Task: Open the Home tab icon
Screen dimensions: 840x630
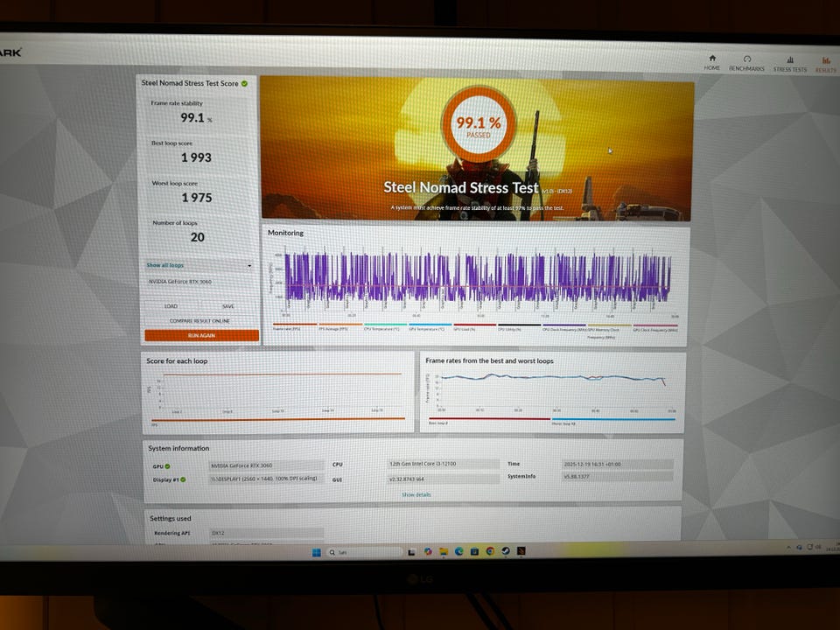Action: [x=712, y=59]
